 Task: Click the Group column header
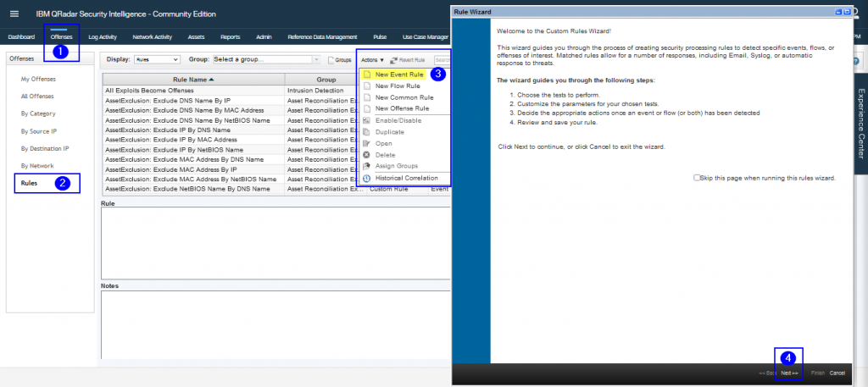tap(326, 79)
